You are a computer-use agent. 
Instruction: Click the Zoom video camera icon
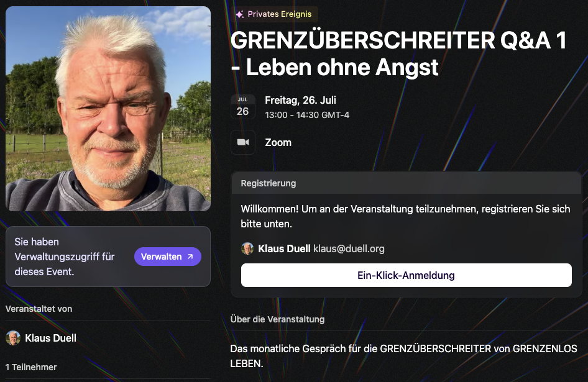(243, 142)
